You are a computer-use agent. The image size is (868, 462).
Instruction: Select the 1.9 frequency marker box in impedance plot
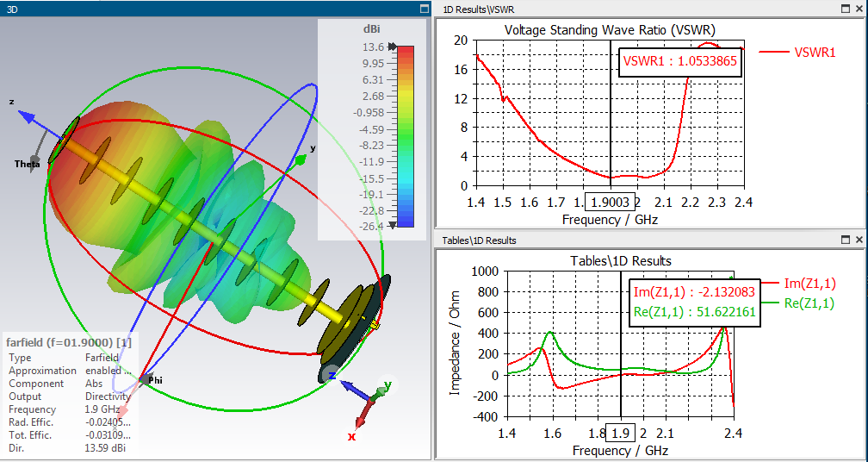pos(621,432)
